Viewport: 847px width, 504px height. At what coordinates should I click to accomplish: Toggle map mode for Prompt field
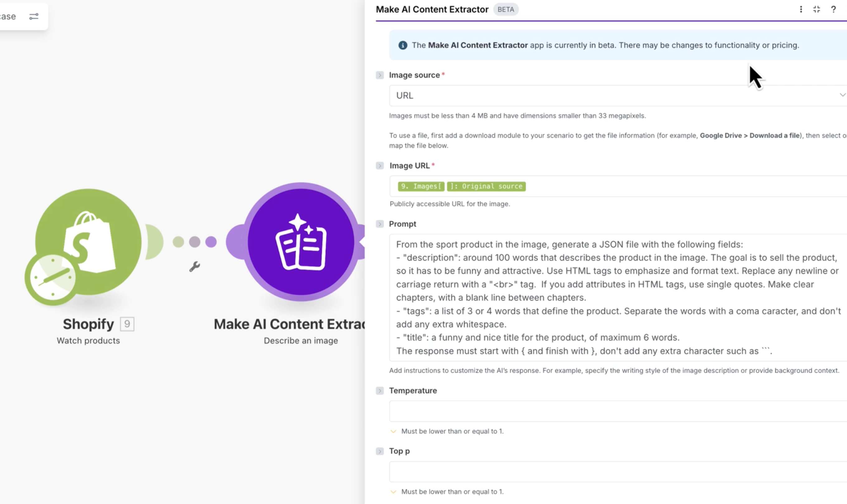pos(380,224)
